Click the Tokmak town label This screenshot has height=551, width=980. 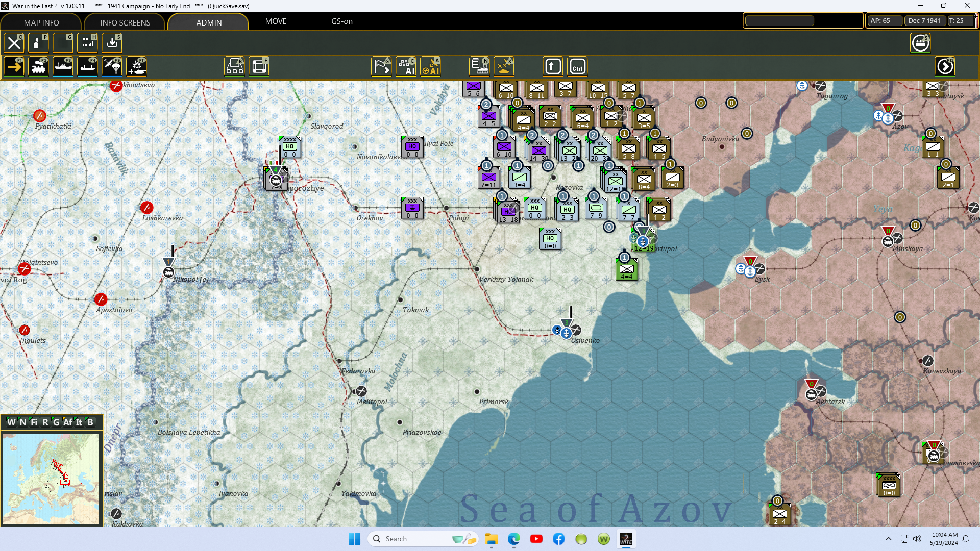(x=415, y=310)
